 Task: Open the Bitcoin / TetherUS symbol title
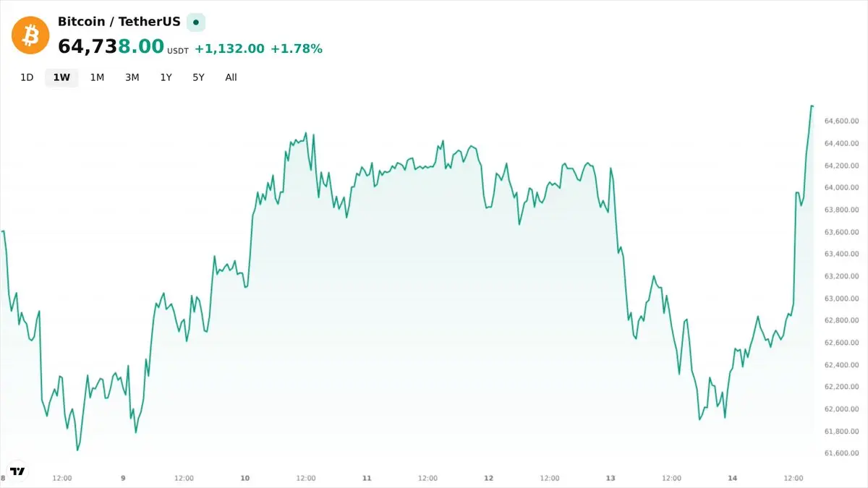pyautogui.click(x=119, y=22)
